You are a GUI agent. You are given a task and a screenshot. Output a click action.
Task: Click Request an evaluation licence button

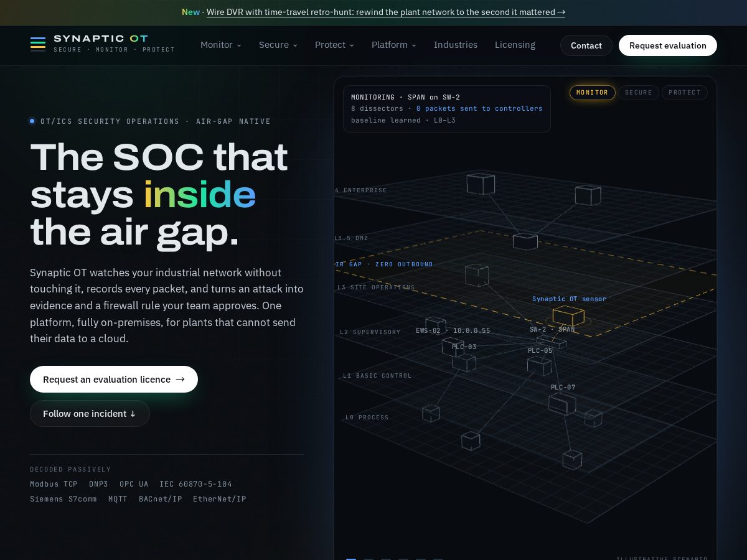[114, 380]
